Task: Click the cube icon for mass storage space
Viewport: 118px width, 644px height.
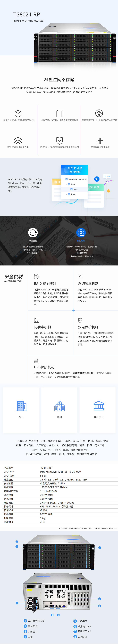Action: (x=18, y=114)
